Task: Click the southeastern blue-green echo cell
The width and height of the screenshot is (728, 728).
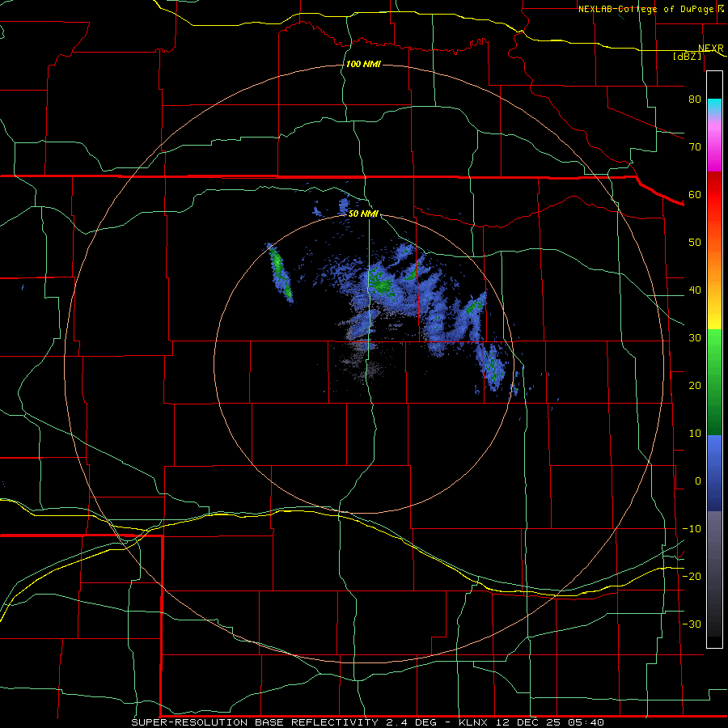Action: pyautogui.click(x=494, y=366)
